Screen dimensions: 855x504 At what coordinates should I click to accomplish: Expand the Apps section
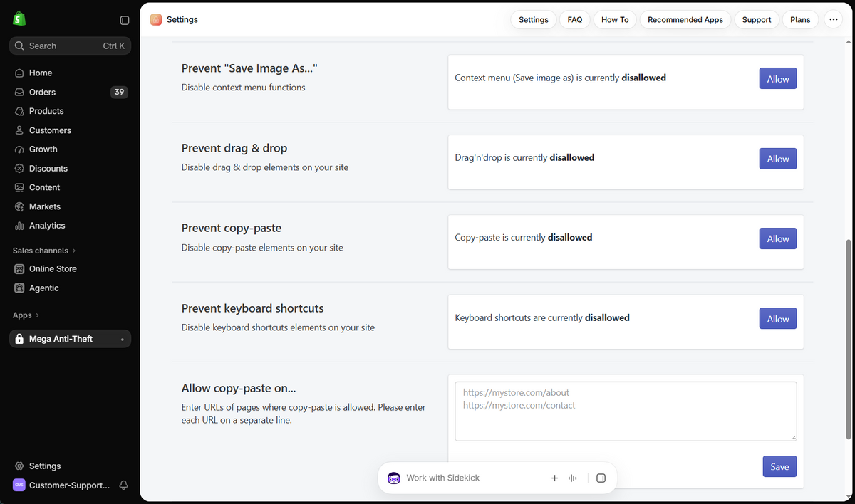[26, 315]
